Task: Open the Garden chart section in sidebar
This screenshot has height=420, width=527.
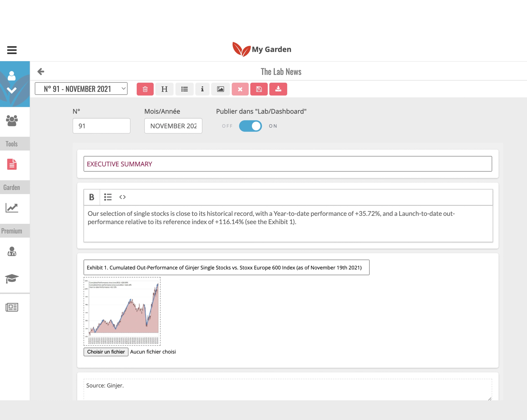Action: coord(12,208)
